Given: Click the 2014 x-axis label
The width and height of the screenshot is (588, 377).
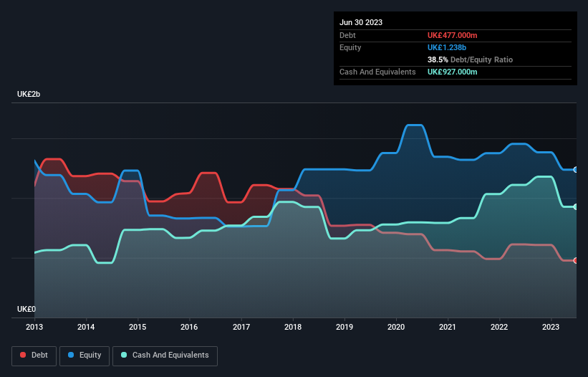Looking at the screenshot, I should click(86, 327).
